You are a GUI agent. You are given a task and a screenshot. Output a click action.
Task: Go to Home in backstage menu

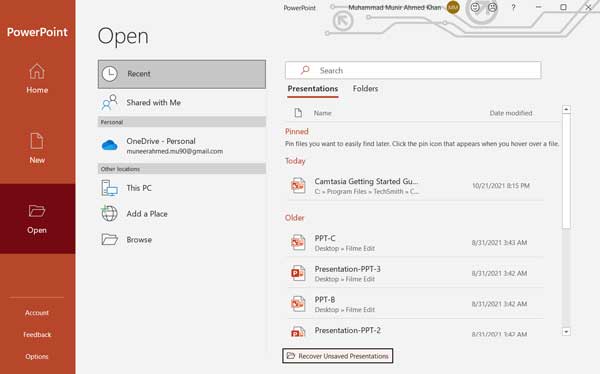click(x=37, y=79)
